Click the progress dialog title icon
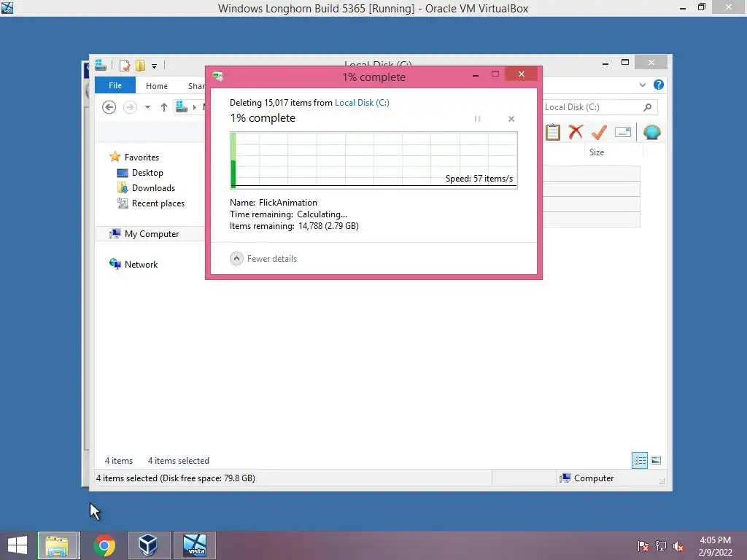 point(218,76)
